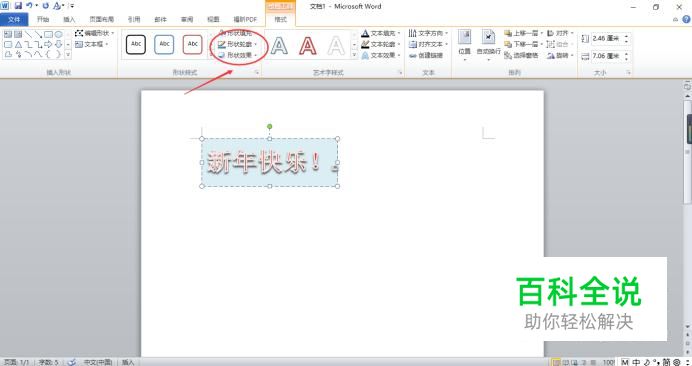
Task: Open the 大小 (Size) group dialog launcher
Action: (x=628, y=72)
